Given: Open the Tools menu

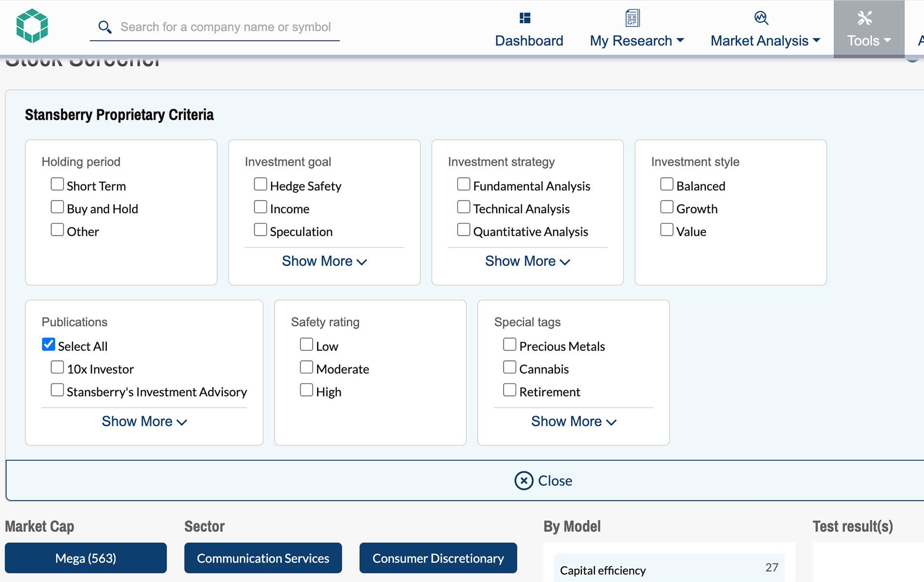Looking at the screenshot, I should coord(869,30).
